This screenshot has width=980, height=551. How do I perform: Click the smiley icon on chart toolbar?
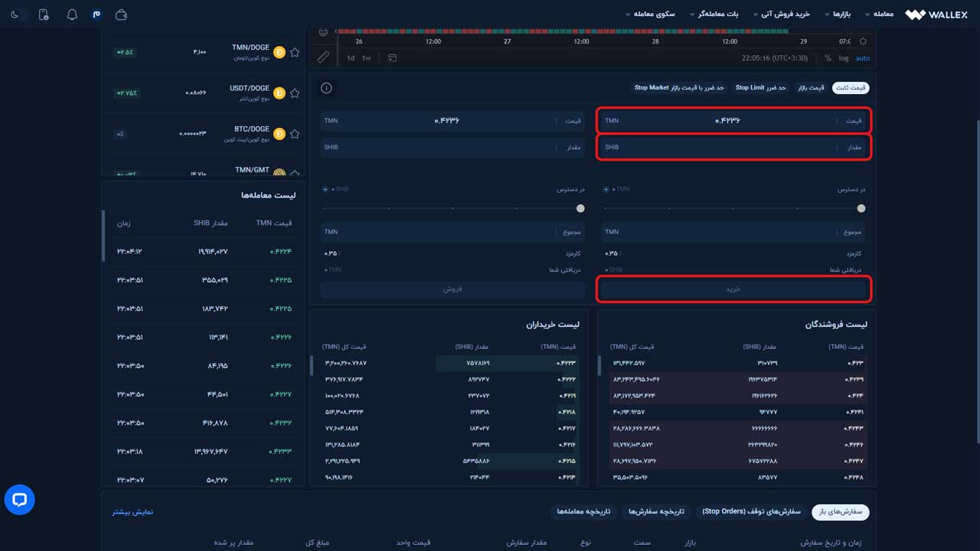[323, 32]
